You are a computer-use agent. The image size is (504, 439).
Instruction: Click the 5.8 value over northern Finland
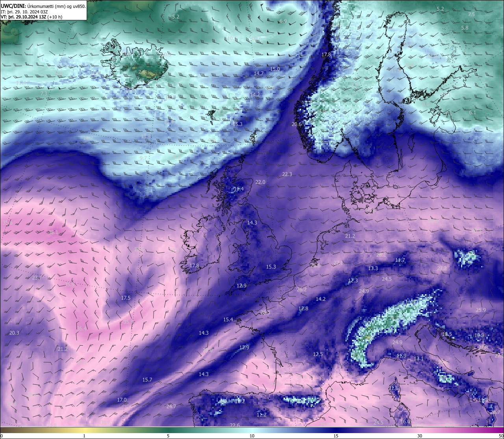pos(465,28)
